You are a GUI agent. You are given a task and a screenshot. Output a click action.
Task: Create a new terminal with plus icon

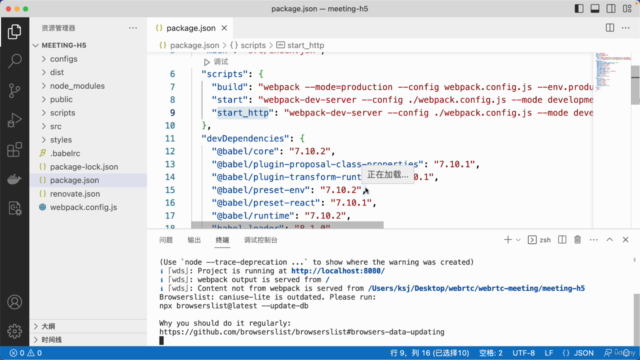[x=508, y=240]
